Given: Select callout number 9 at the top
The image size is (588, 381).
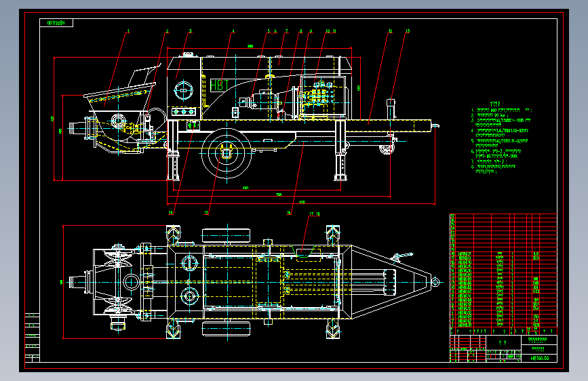Looking at the screenshot, I should [x=311, y=31].
